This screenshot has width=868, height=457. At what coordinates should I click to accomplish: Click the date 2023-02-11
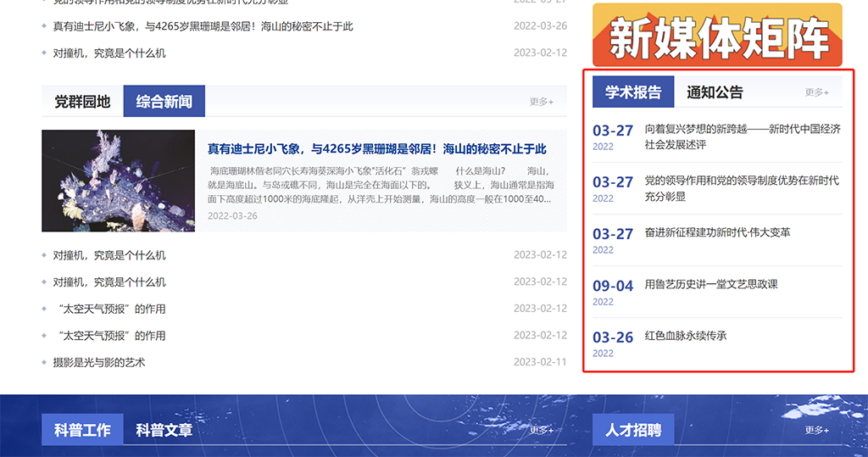[540, 362]
